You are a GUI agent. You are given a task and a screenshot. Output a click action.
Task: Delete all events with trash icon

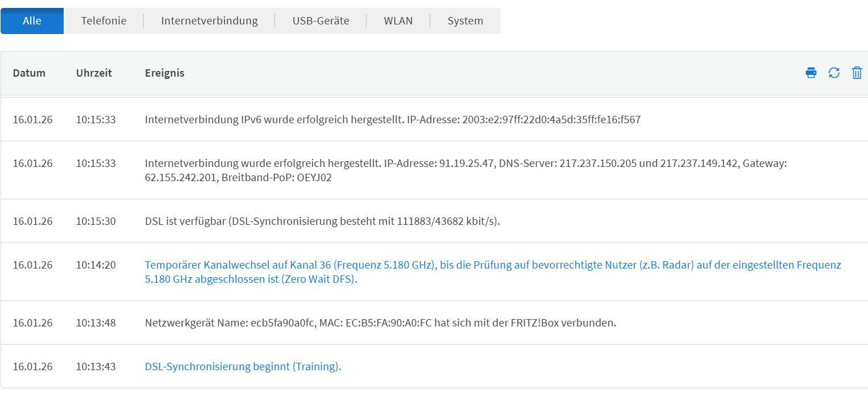[x=857, y=73]
